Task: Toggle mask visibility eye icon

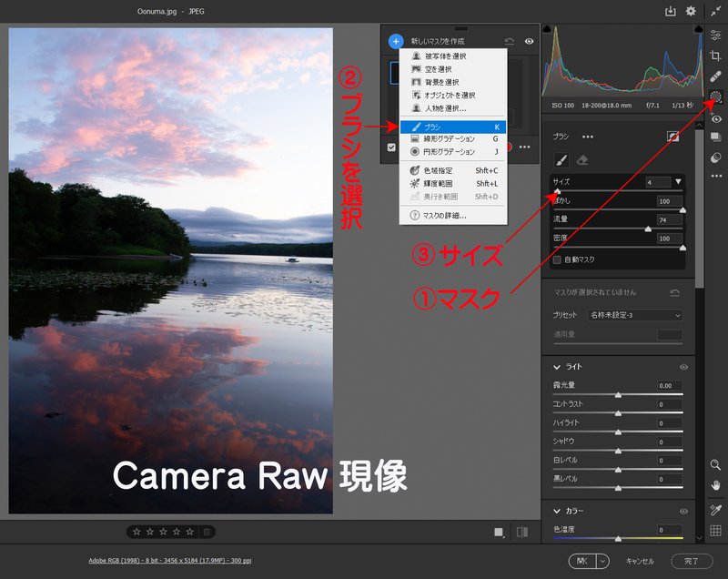Action: [x=529, y=41]
